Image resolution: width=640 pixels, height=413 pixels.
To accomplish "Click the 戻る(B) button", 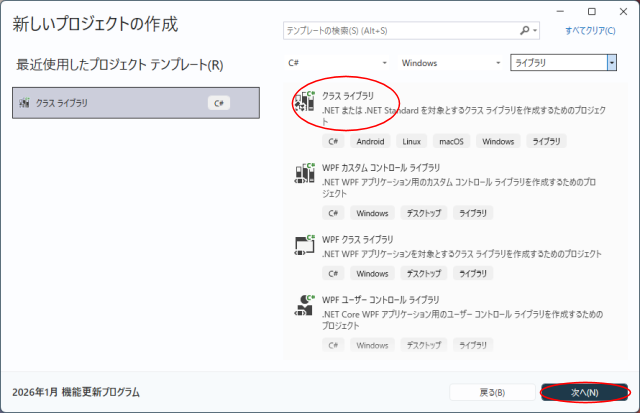I will pyautogui.click(x=491, y=392).
